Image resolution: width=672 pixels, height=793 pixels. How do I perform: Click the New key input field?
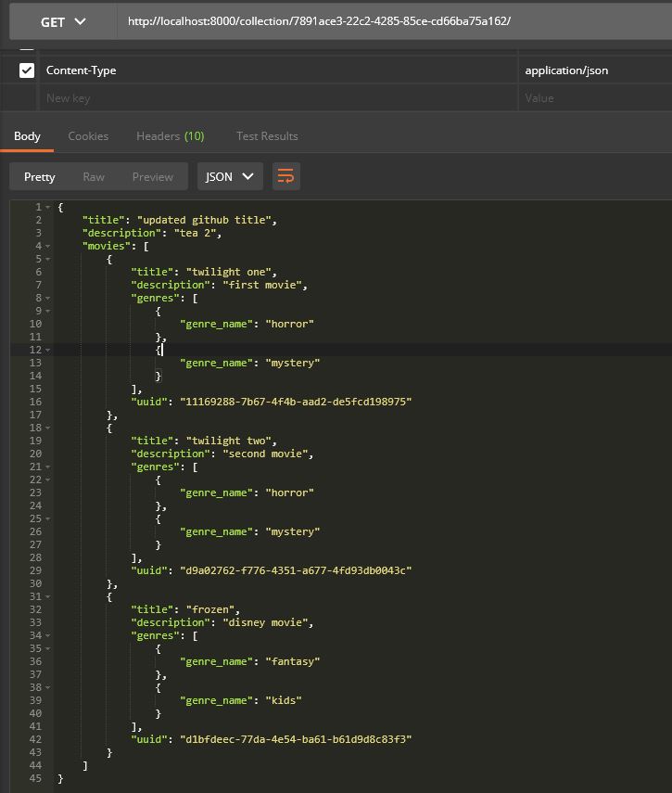(x=278, y=98)
